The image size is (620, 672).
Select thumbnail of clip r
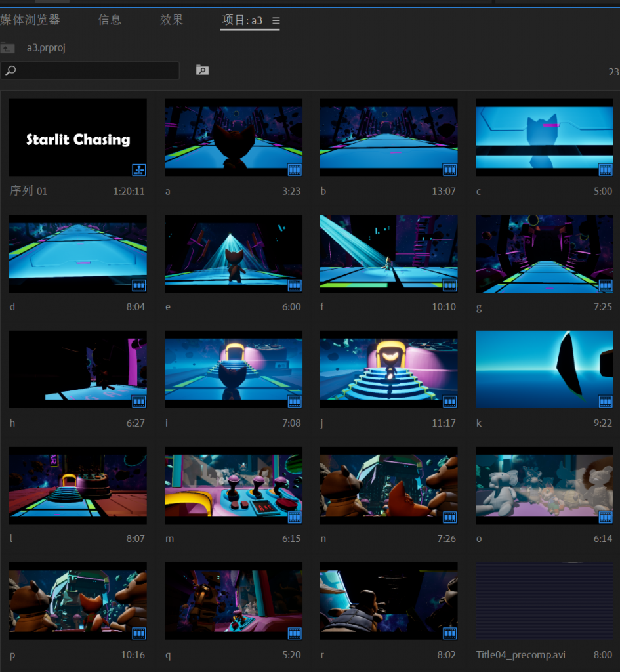(388, 601)
